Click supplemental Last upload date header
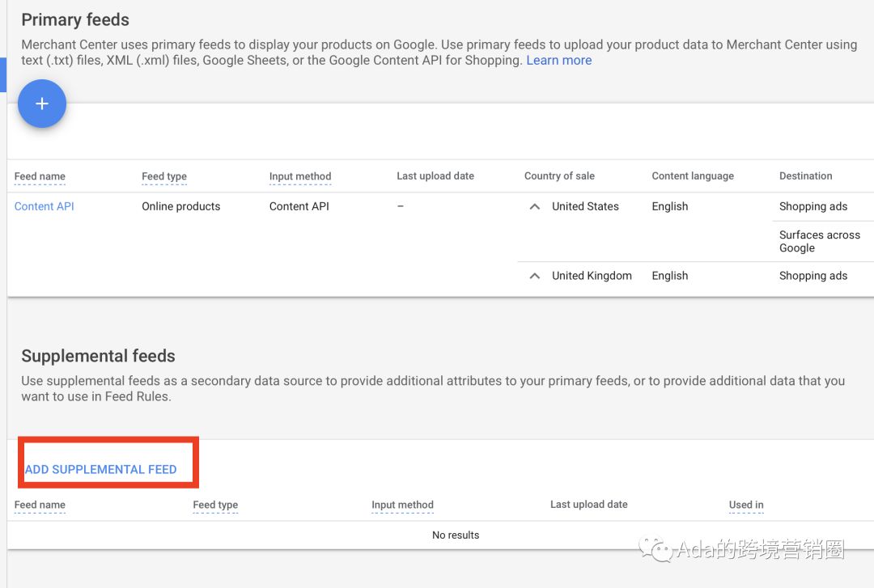 pyautogui.click(x=588, y=504)
